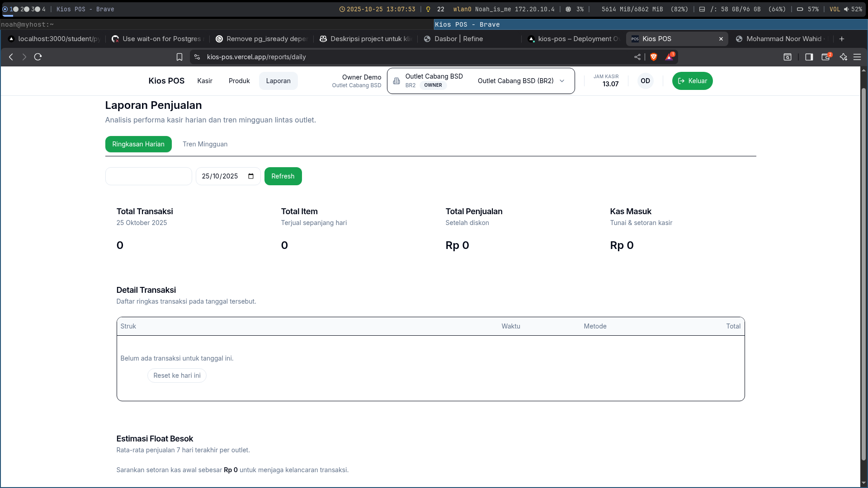Expand the Outlet Cabang BSD (BR2) dropdown
Screen dimensions: 868x488
click(521, 81)
